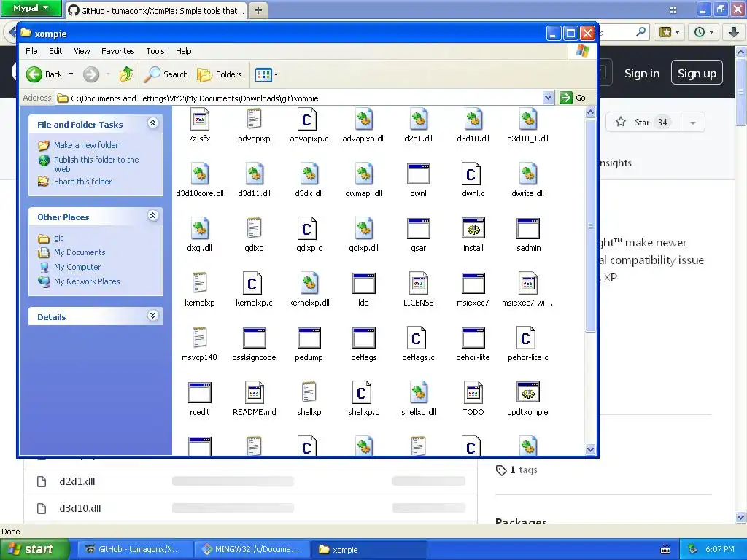Open Search in Explorer toolbar
Image resolution: width=747 pixels, height=560 pixels.
click(x=166, y=74)
